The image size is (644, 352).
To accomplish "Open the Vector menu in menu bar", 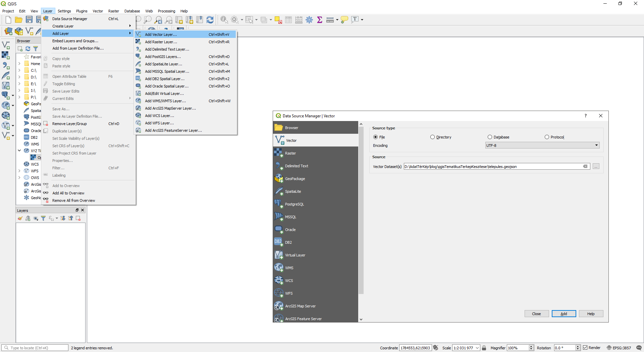I will coord(98,11).
